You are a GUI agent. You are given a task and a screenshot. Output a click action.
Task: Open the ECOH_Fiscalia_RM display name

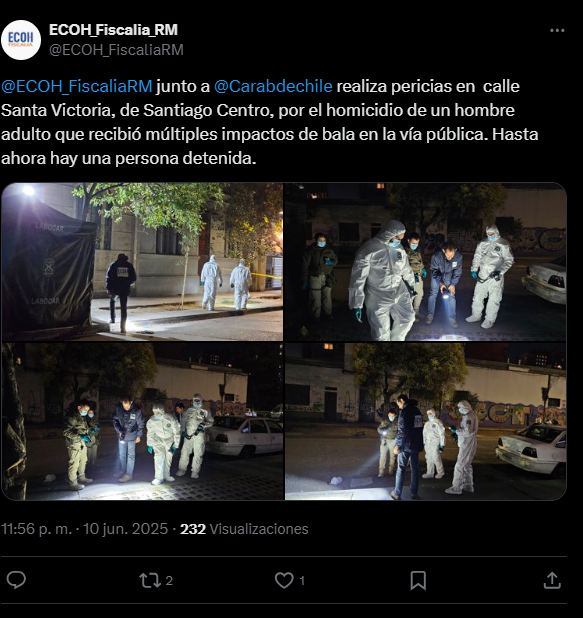[x=114, y=30]
